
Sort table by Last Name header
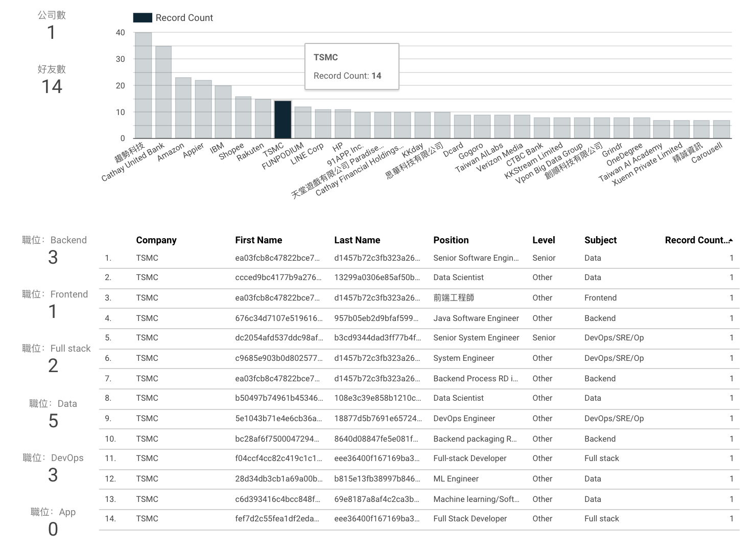click(x=357, y=240)
